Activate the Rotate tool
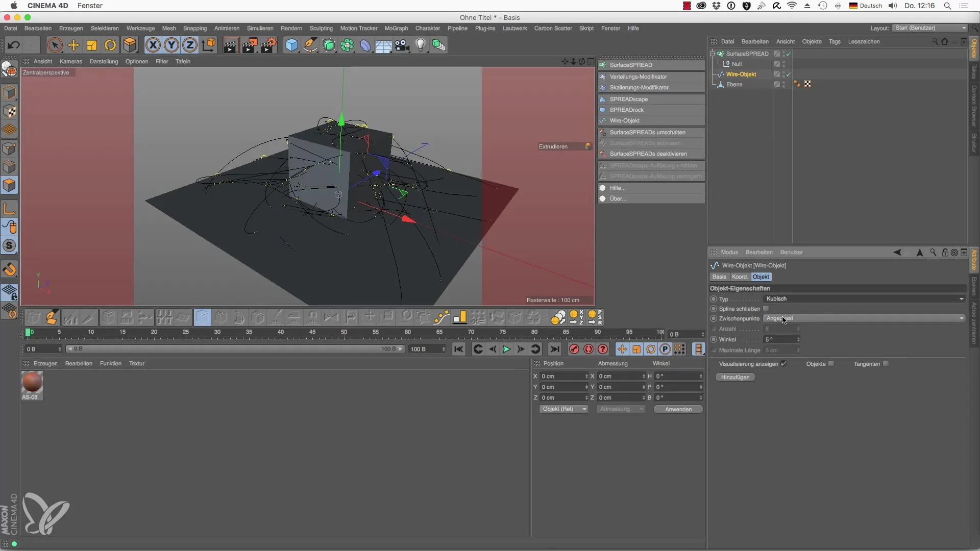This screenshot has width=980, height=551. pos(110,45)
